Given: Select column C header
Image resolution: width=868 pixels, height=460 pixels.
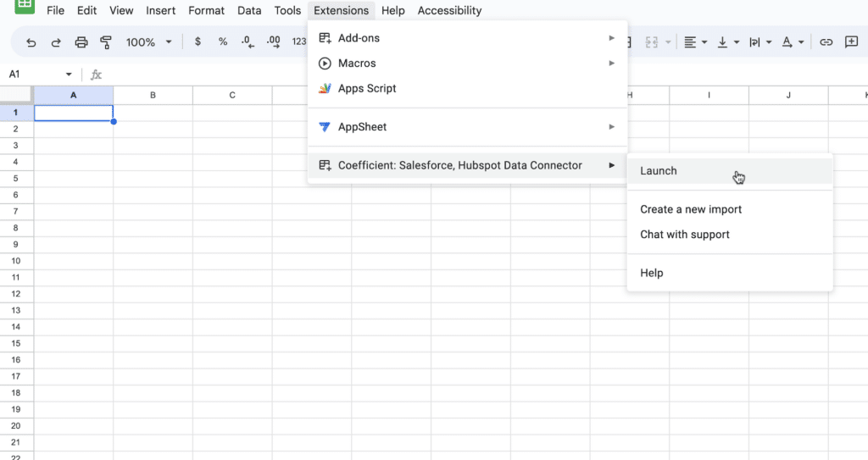Looking at the screenshot, I should [x=232, y=95].
